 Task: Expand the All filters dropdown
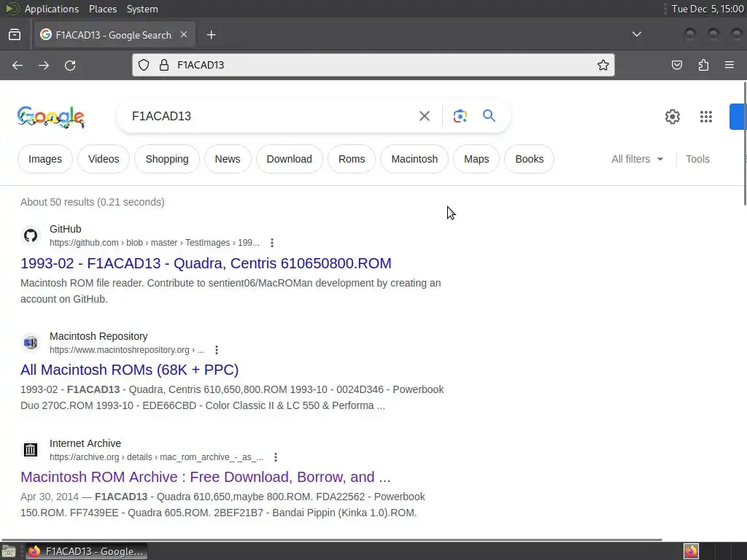point(638,159)
